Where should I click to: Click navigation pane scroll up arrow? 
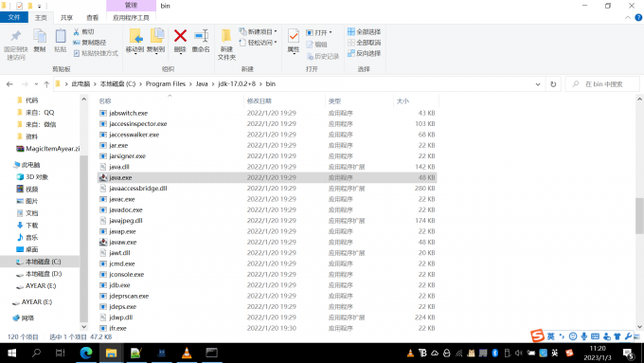click(83, 100)
